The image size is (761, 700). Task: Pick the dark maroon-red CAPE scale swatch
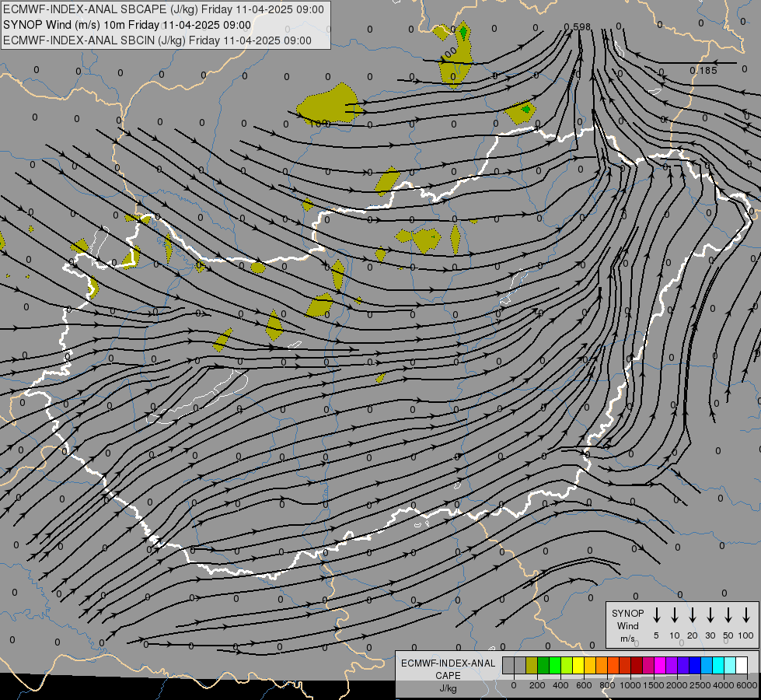(637, 666)
